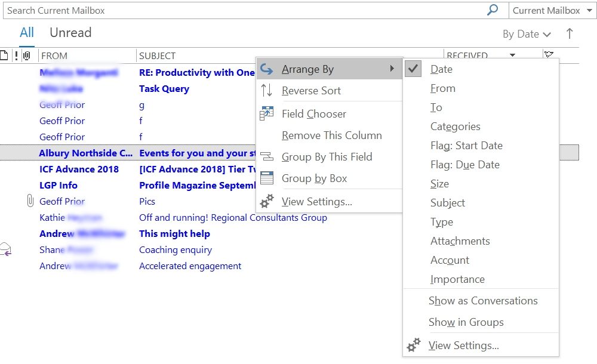597x364 pixels.
Task: Arrange messages by Account
Action: [481, 260]
